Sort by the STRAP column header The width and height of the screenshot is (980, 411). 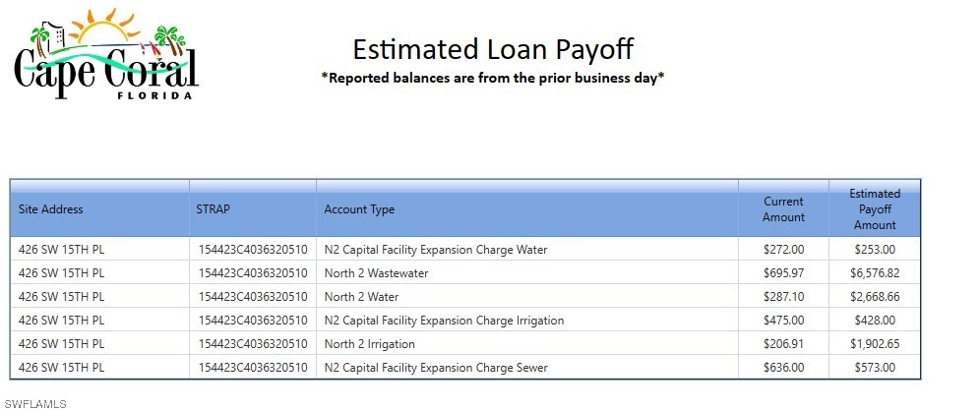213,209
